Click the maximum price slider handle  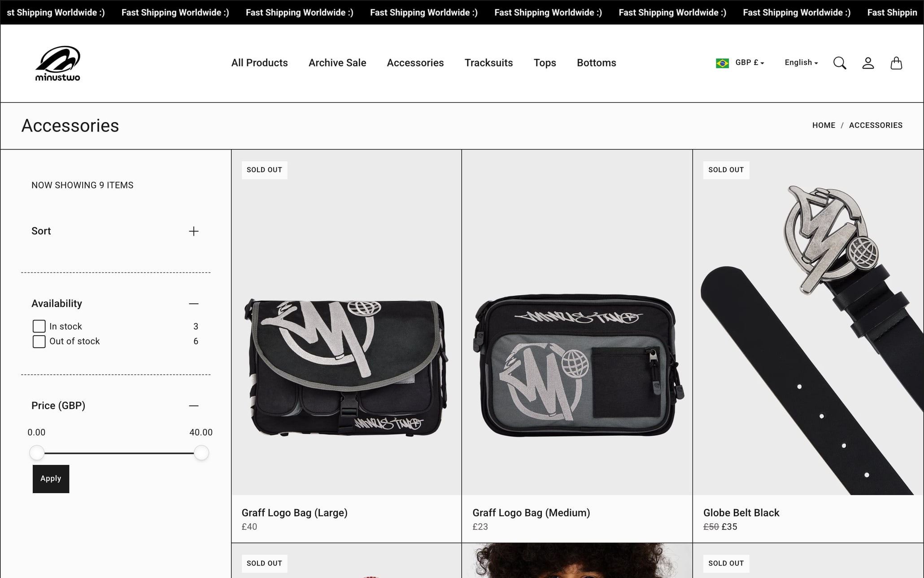click(201, 453)
